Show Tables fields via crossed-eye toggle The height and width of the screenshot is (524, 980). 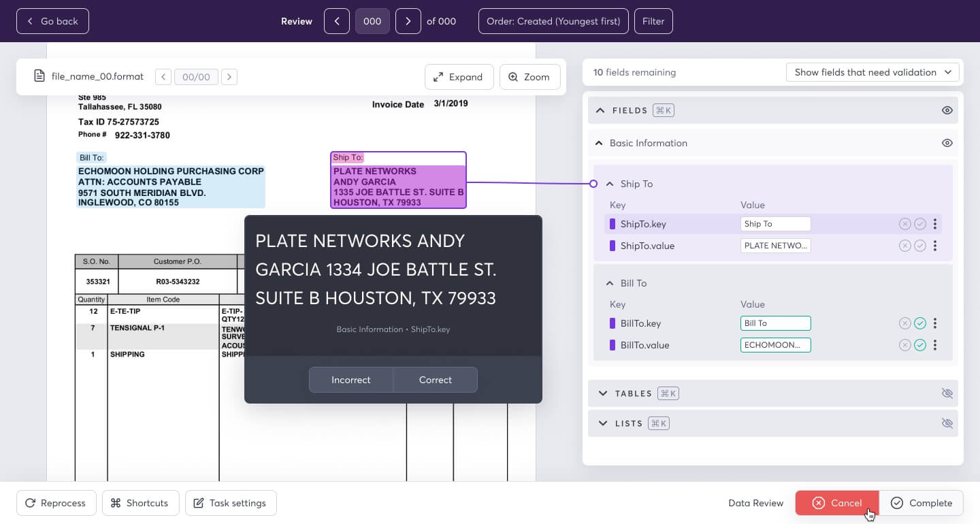[947, 393]
